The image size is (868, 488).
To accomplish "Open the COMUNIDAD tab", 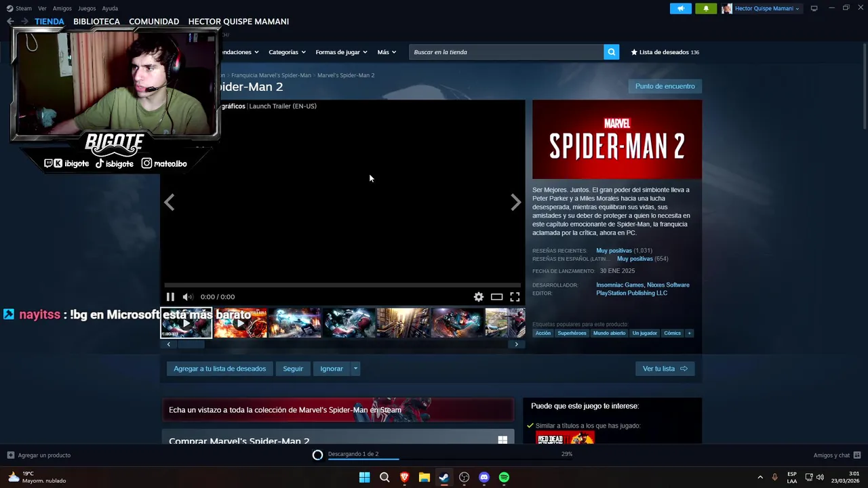I will coord(154,22).
